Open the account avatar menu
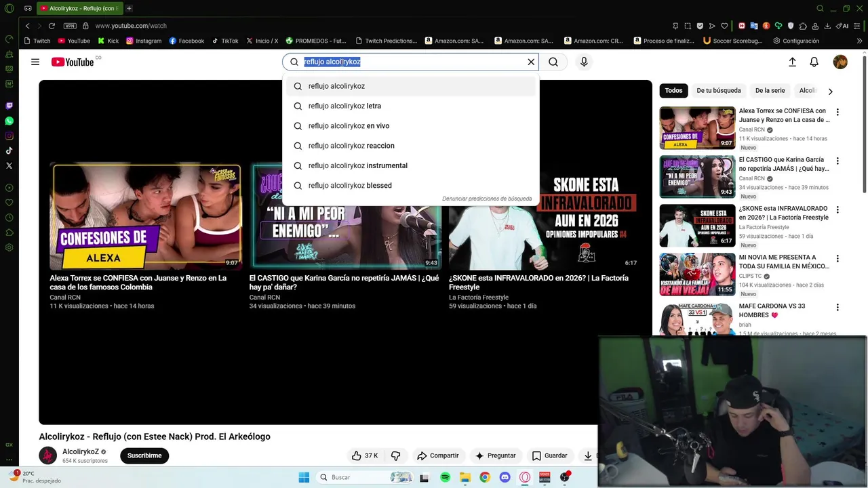The height and width of the screenshot is (488, 868). pyautogui.click(x=840, y=62)
